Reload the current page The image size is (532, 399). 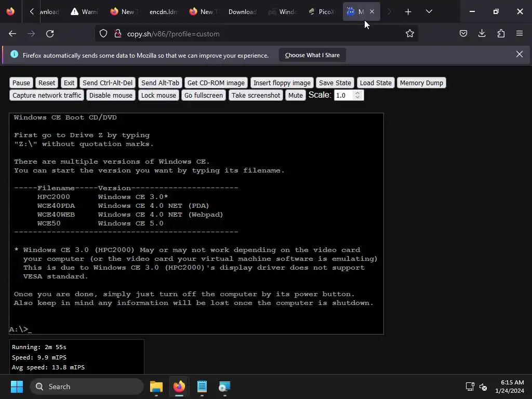[x=50, y=34]
